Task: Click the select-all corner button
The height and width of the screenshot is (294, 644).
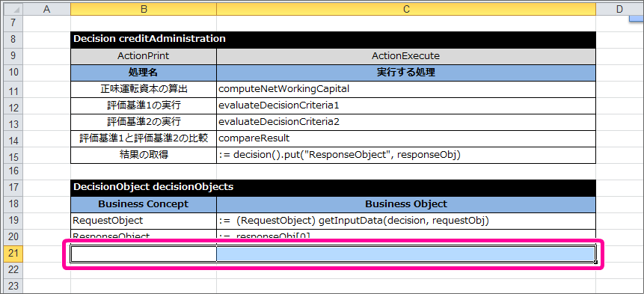Action: [x=13, y=9]
